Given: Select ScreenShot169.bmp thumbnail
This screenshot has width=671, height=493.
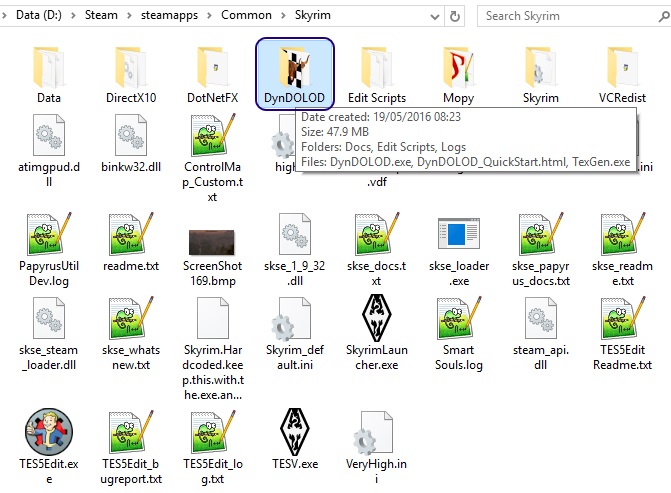Looking at the screenshot, I should [212, 241].
